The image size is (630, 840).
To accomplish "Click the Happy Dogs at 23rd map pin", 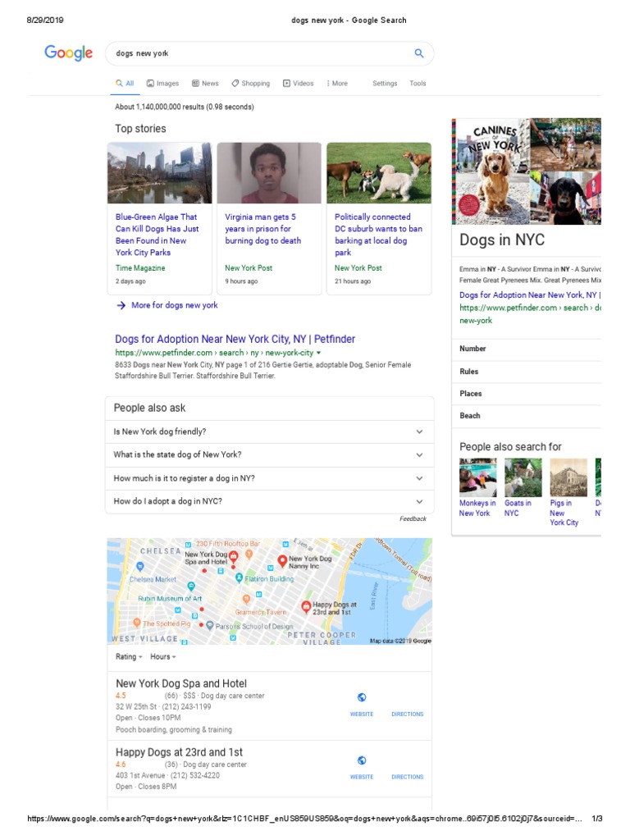I will pyautogui.click(x=306, y=606).
